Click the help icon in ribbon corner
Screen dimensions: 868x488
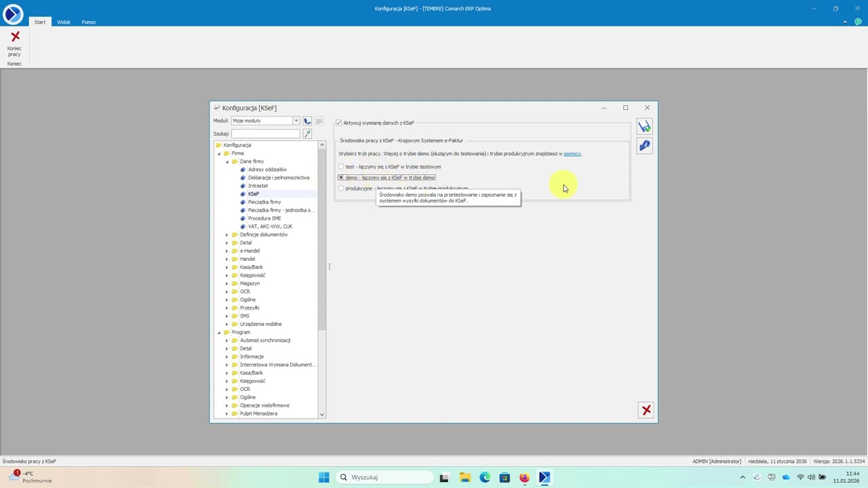click(857, 22)
